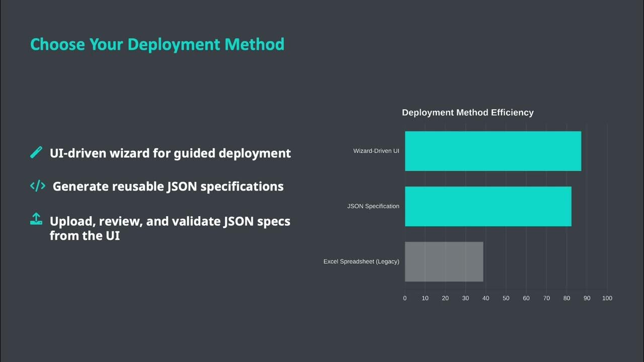The height and width of the screenshot is (362, 644).
Task: Select the 'Deployment Method Efficiency' chart title
Action: (467, 113)
